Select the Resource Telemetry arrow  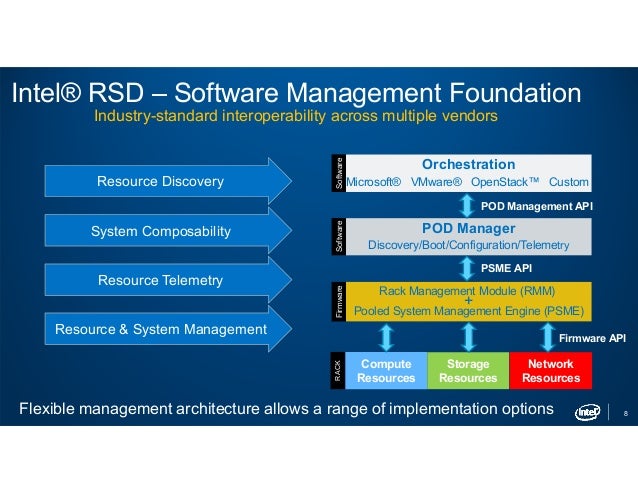coord(168,280)
